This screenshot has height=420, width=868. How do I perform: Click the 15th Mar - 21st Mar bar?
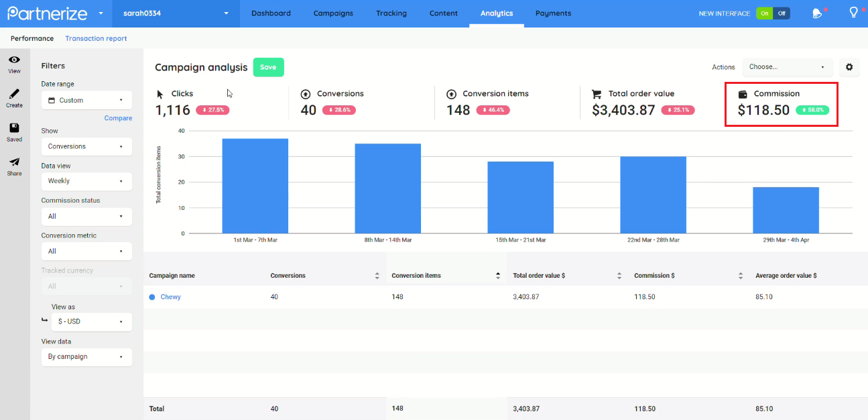tap(521, 197)
